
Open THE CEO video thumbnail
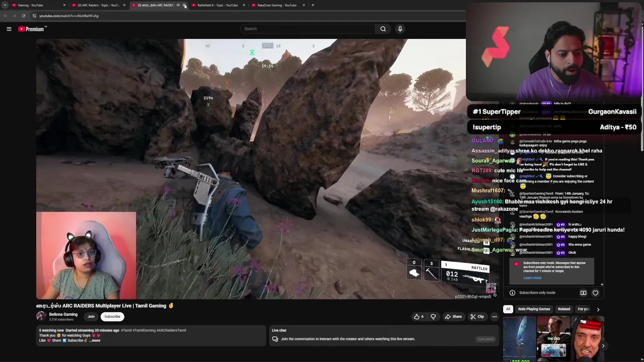[552, 339]
